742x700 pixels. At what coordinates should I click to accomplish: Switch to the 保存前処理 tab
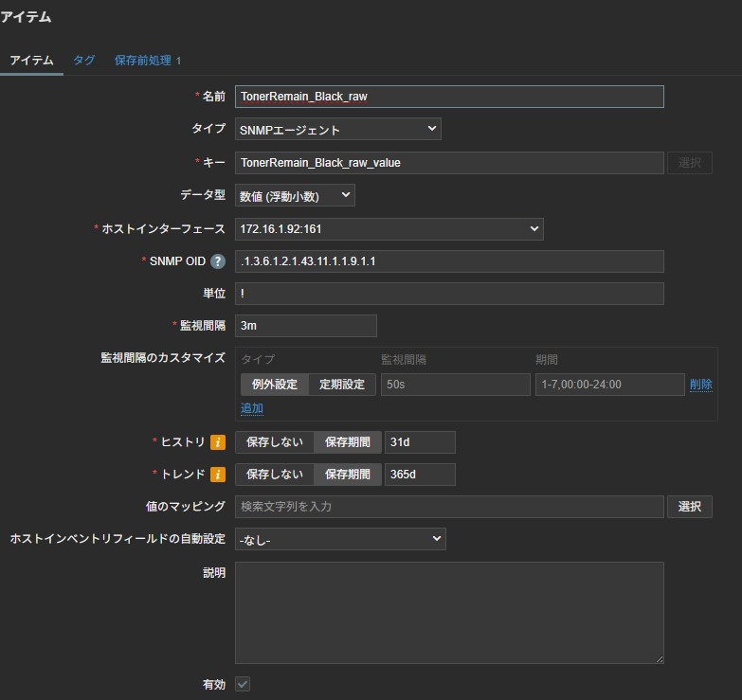pyautogui.click(x=148, y=60)
